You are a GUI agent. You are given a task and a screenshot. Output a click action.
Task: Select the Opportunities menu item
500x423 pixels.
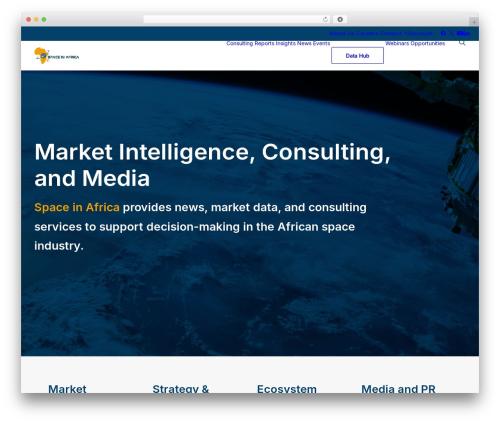click(x=428, y=43)
